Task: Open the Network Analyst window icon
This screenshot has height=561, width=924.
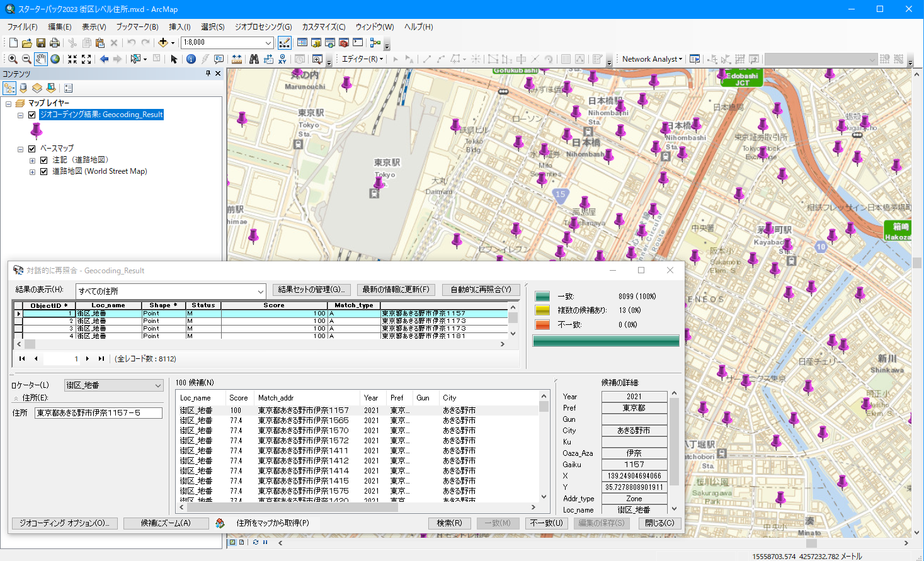Action: pos(695,59)
